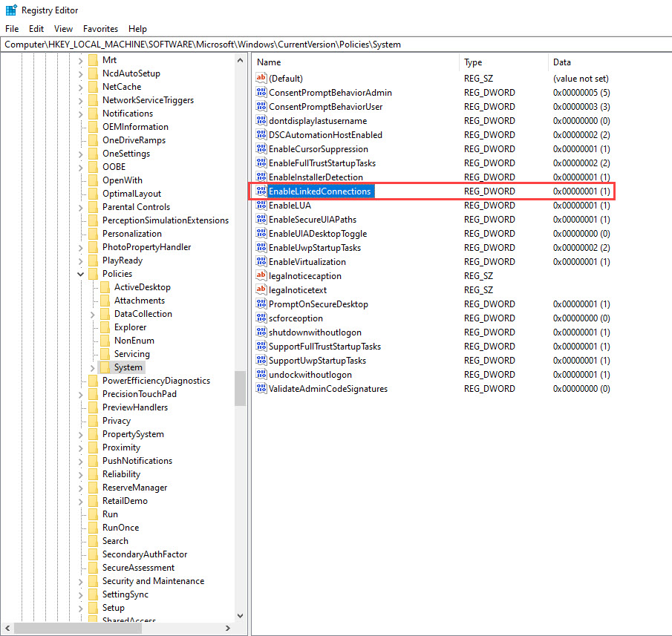This screenshot has width=672, height=636.
Task: Click the tree pane scroll right arrow
Action: [x=227, y=628]
